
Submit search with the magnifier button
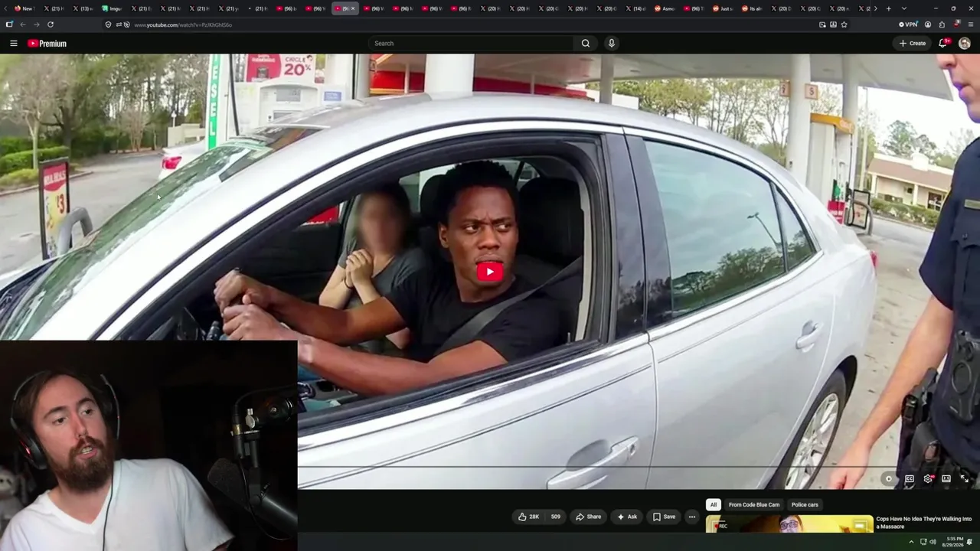coord(586,44)
